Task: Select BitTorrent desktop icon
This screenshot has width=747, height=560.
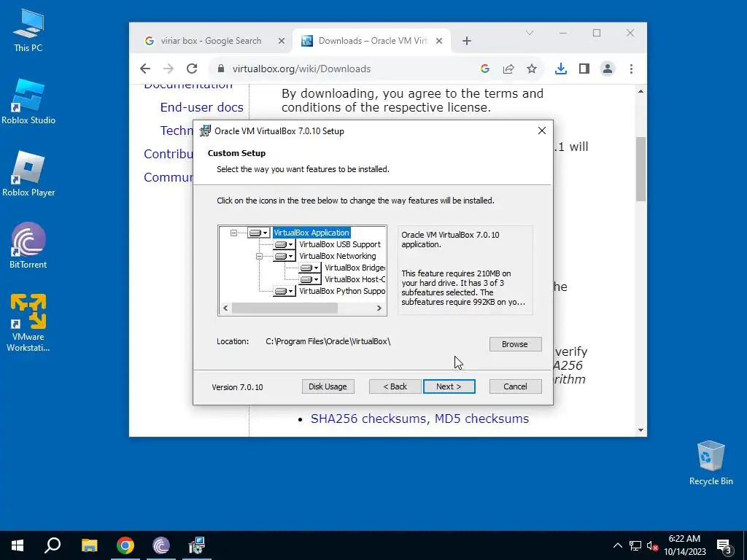Action: pyautogui.click(x=28, y=246)
